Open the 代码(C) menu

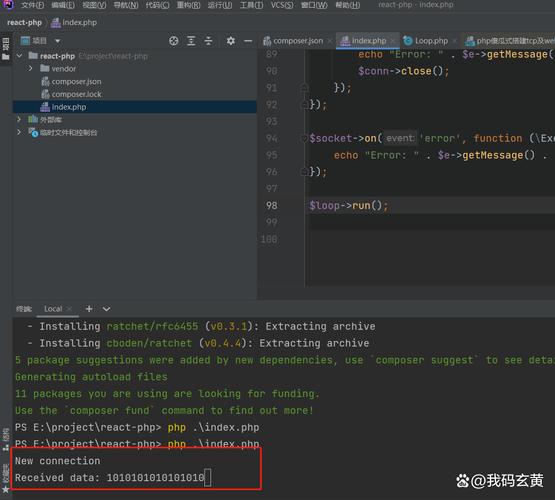tap(157, 5)
